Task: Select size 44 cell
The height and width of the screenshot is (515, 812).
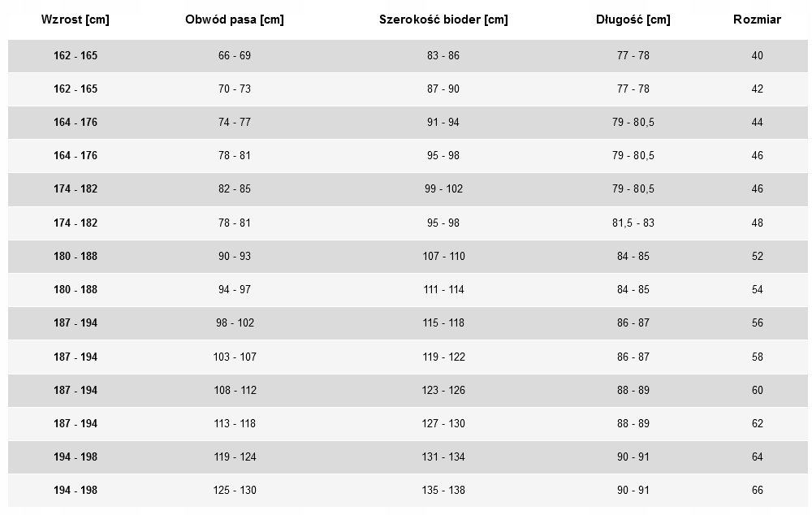Action: (x=757, y=123)
